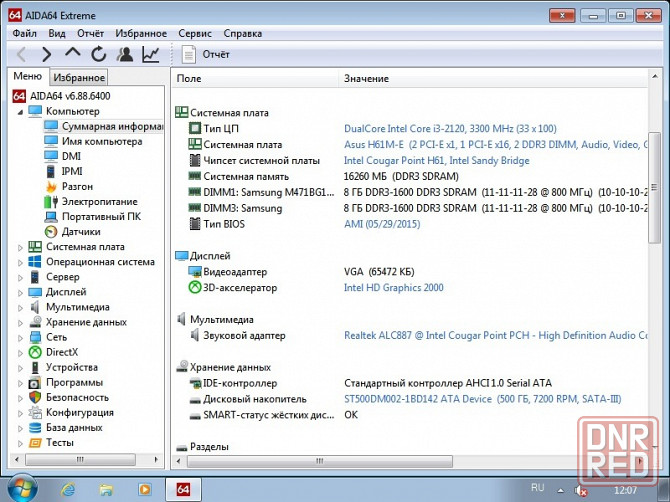Image resolution: width=670 pixels, height=502 pixels.
Task: Select the Безопасность shield tree icon
Action: coord(35,397)
